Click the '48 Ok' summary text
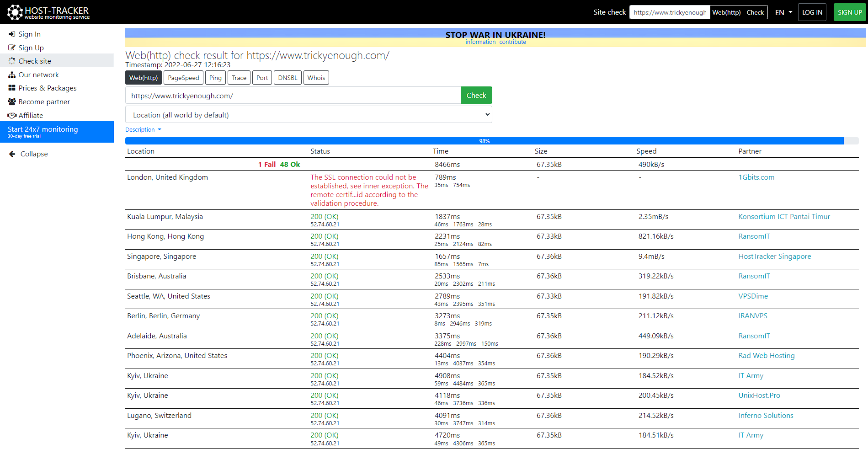Screen dimensions: 868x449 290,165
